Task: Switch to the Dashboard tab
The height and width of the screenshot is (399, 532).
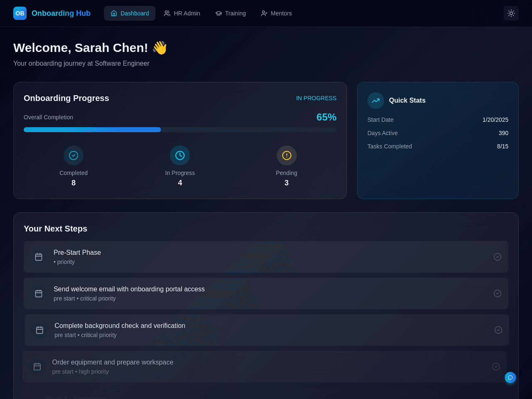Action: point(130,13)
